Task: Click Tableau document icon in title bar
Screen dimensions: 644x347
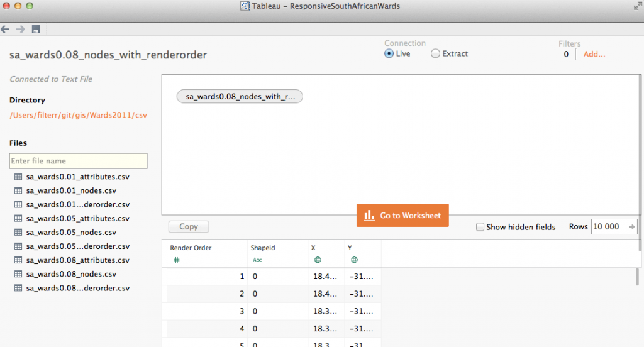Action: [x=245, y=6]
